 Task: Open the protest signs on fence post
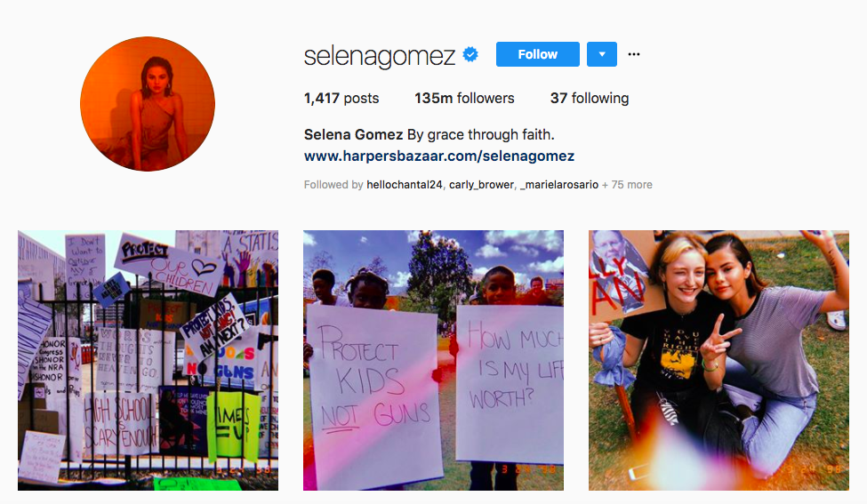149,360
